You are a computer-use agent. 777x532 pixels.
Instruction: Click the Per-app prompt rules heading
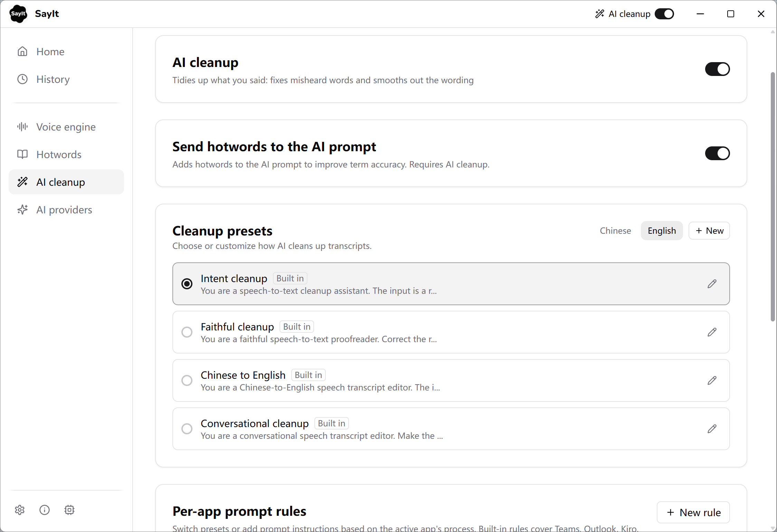tap(239, 511)
